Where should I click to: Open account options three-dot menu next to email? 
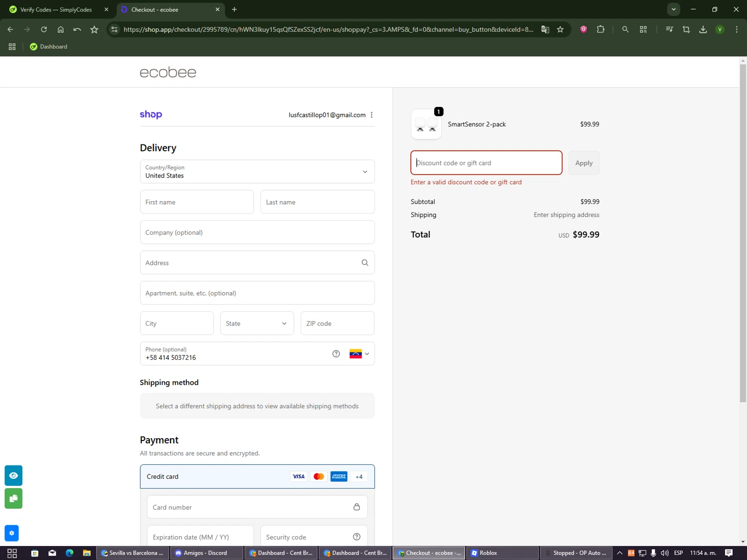372,115
